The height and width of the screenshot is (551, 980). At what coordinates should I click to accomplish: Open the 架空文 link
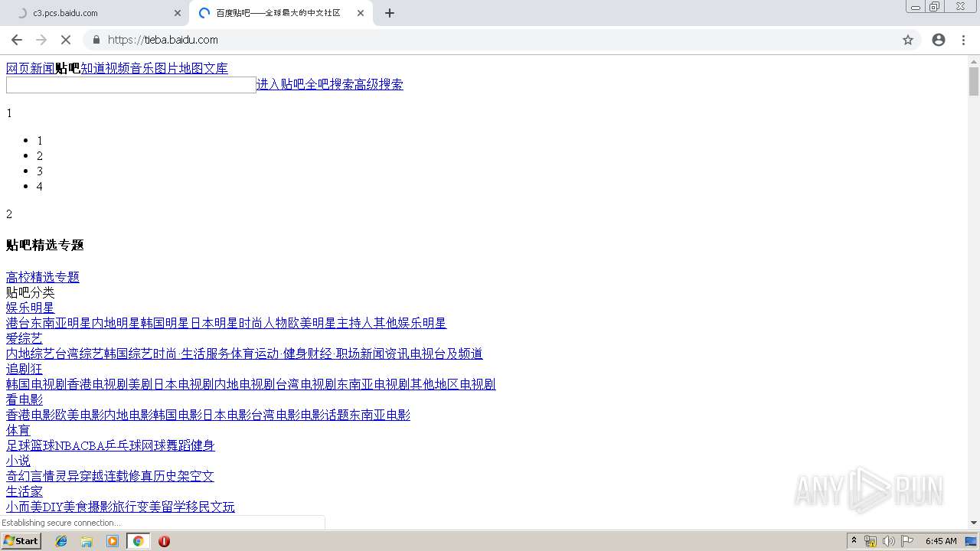pos(196,476)
